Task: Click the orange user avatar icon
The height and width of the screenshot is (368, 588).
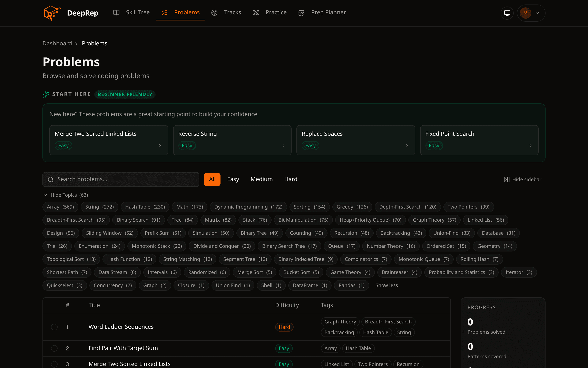Action: [x=525, y=13]
